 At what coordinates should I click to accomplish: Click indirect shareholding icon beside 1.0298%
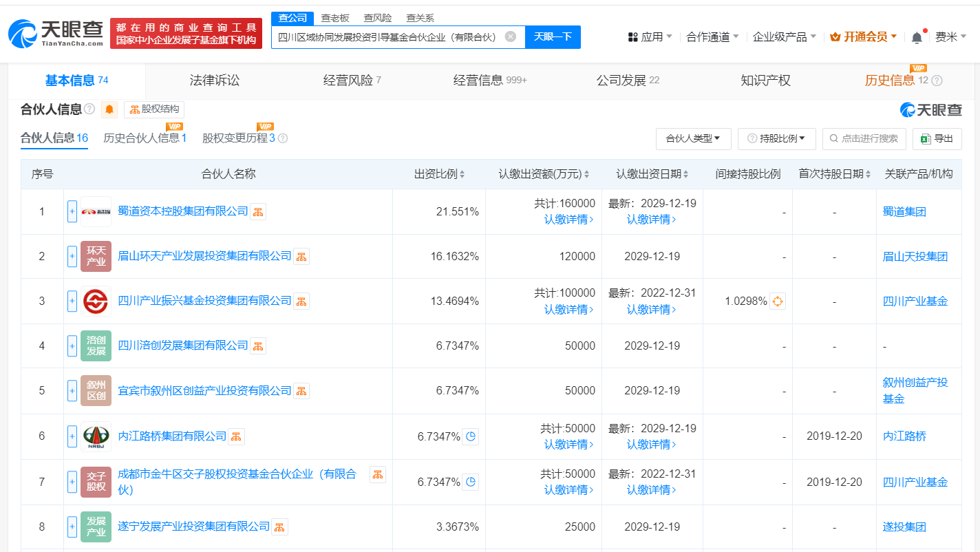pos(778,301)
